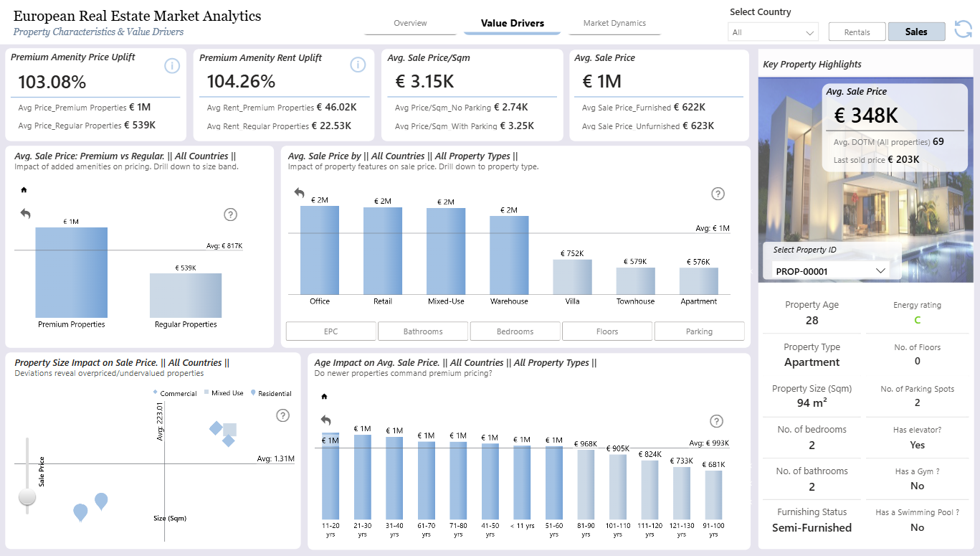Select the 91-100 yrs bar in Age chart

713,496
